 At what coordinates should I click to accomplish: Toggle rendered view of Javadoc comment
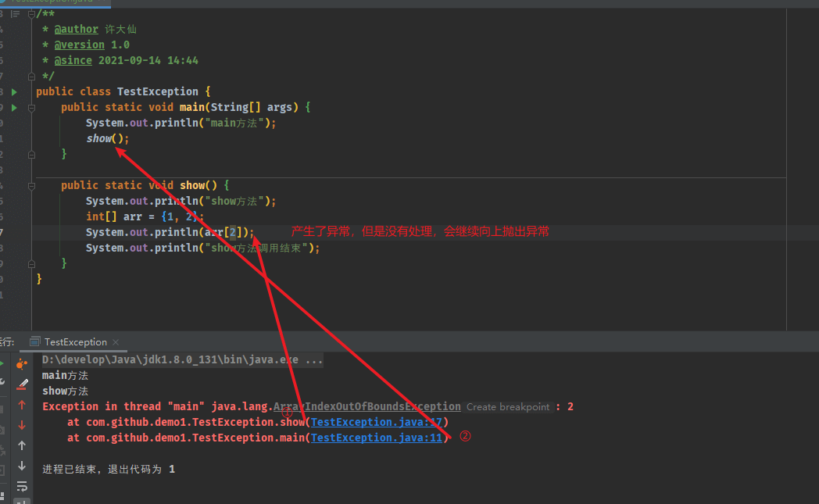click(x=15, y=13)
